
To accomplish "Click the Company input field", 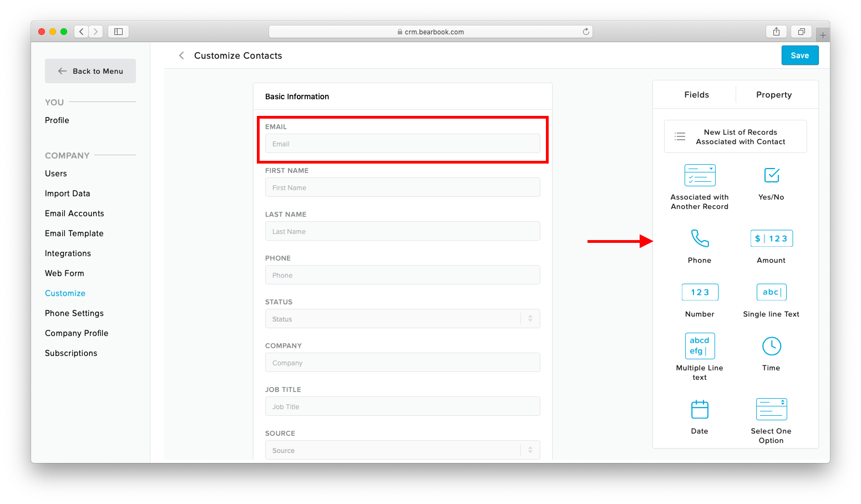I will click(x=403, y=363).
